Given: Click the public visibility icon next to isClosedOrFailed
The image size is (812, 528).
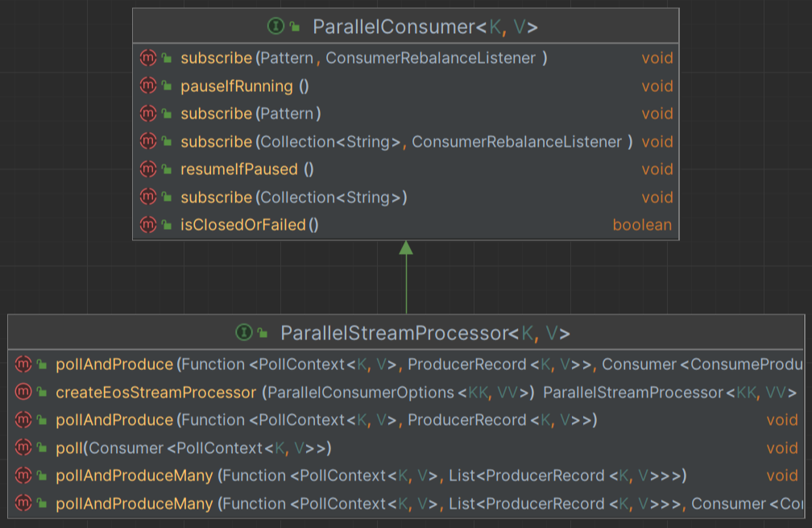Looking at the screenshot, I should click(x=167, y=225).
